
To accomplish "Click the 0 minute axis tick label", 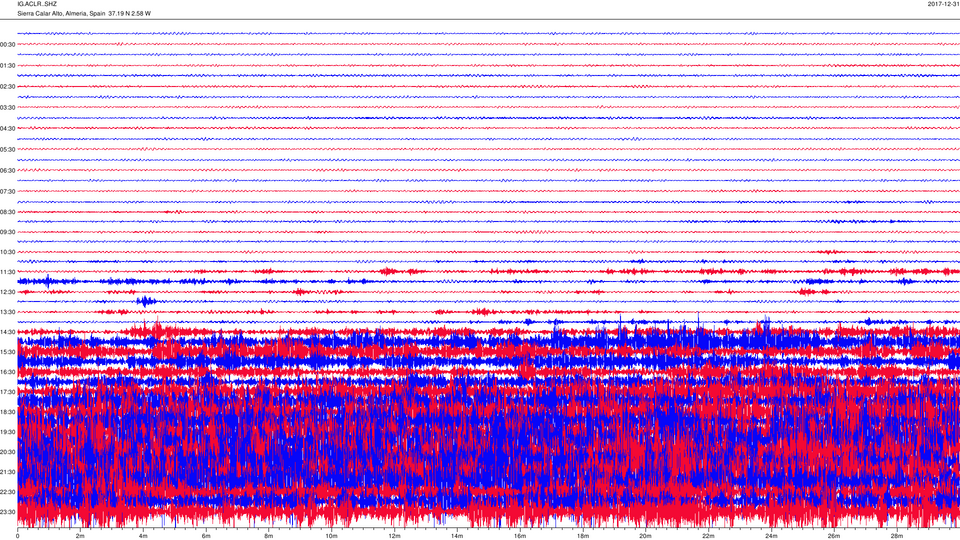I will [17, 536].
